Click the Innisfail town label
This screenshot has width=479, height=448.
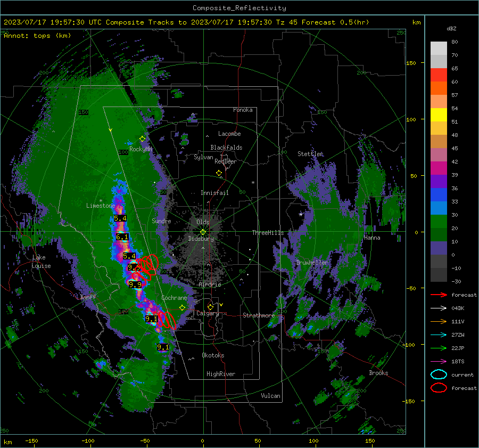pyautogui.click(x=214, y=193)
